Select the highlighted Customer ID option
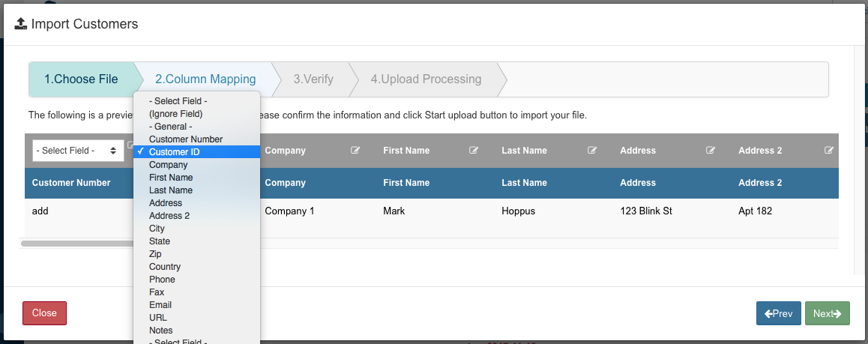The image size is (868, 344). (x=174, y=152)
